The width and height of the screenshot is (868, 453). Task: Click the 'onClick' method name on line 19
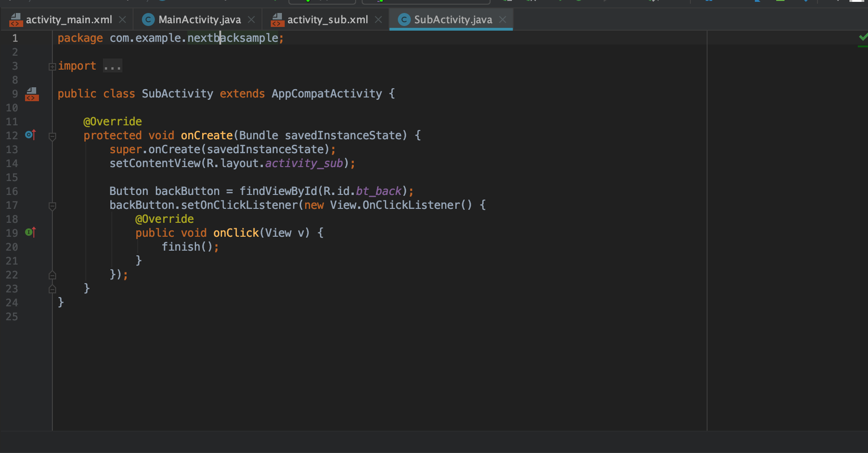coord(236,233)
